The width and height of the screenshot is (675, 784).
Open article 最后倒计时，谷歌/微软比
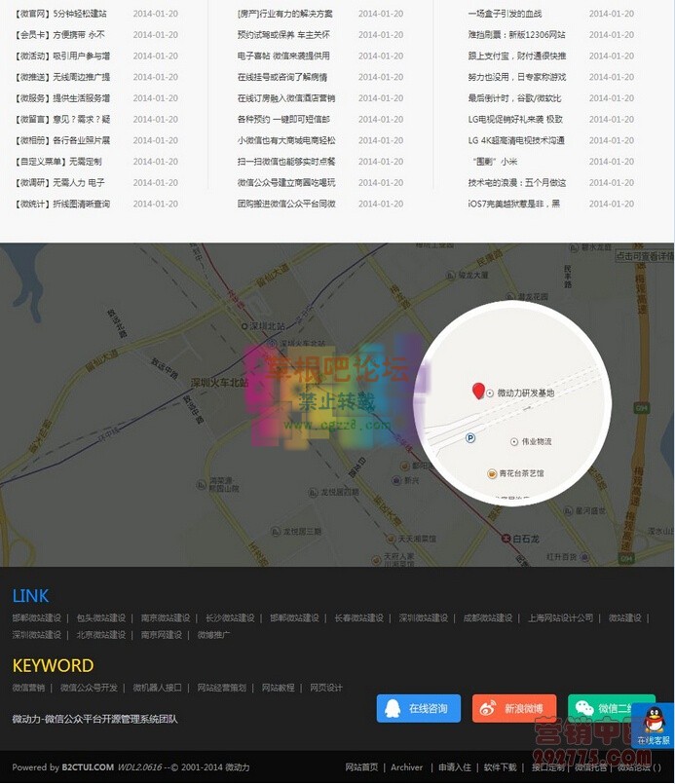pos(514,98)
